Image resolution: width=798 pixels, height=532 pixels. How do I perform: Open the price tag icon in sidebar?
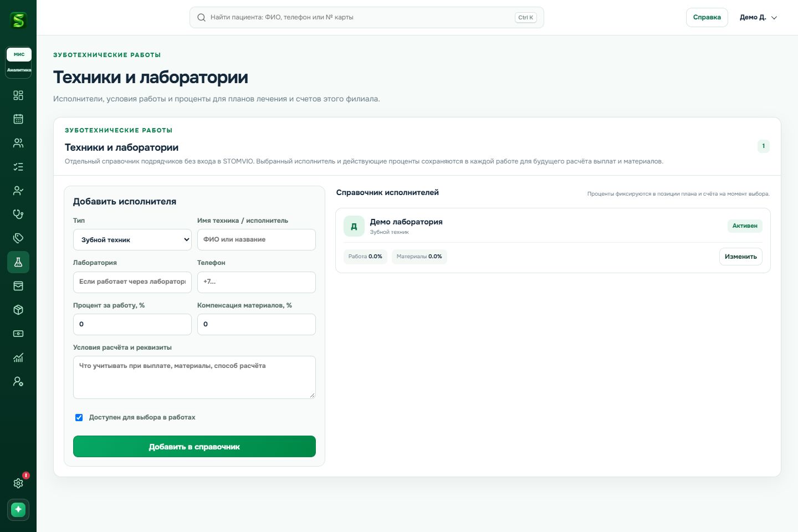click(18, 238)
